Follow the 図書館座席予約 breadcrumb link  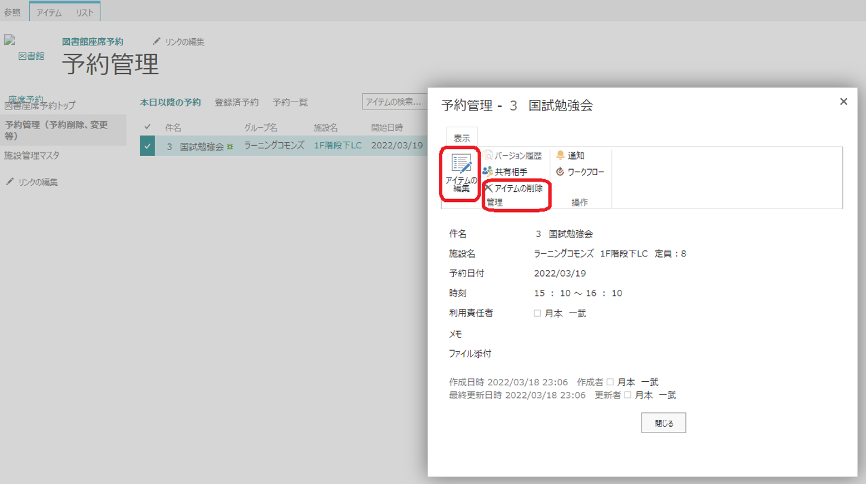click(x=93, y=42)
